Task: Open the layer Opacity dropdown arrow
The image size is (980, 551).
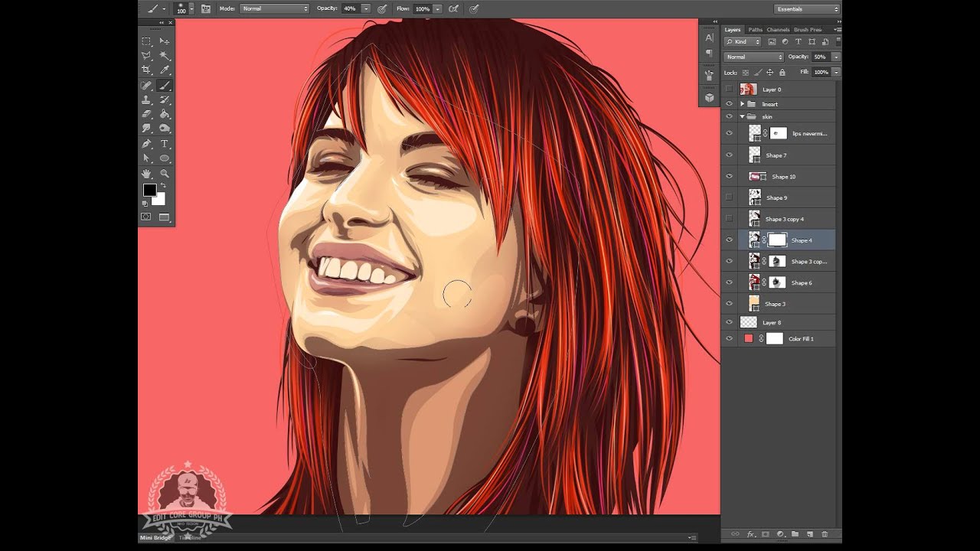Action: [x=836, y=57]
